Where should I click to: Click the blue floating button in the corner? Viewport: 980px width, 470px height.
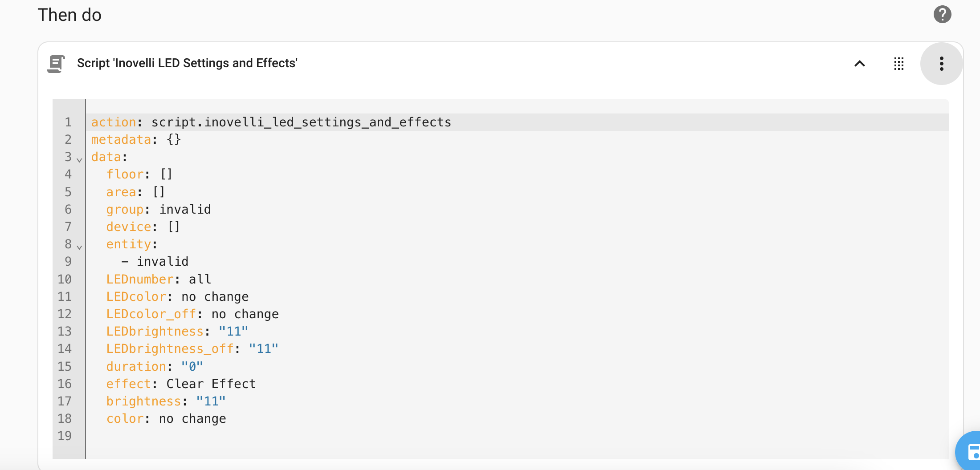tap(971, 452)
